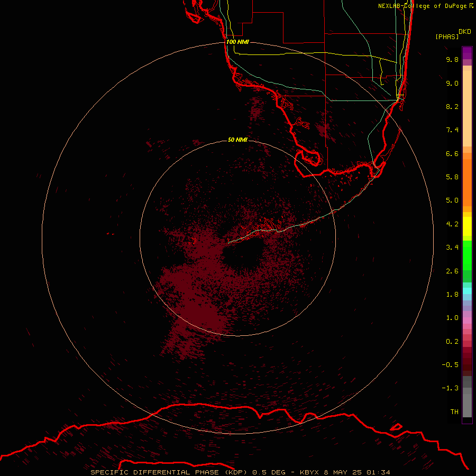Click the 01:34 timestamp in the caption
The width and height of the screenshot is (476, 476).
(378, 472)
